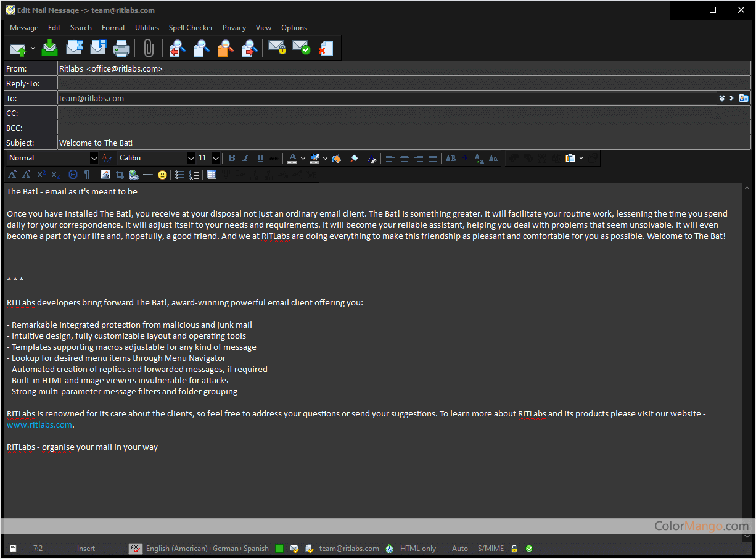Attach a file with the paperclip icon

148,48
